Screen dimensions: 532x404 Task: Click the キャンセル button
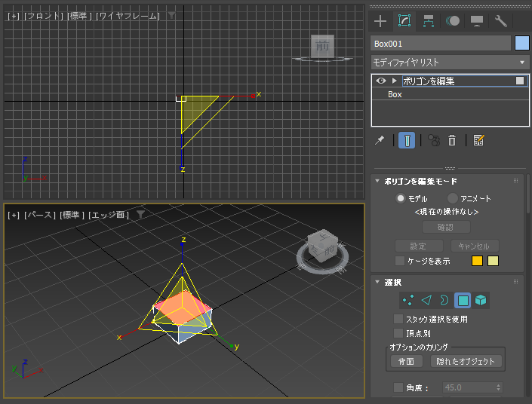(x=475, y=246)
